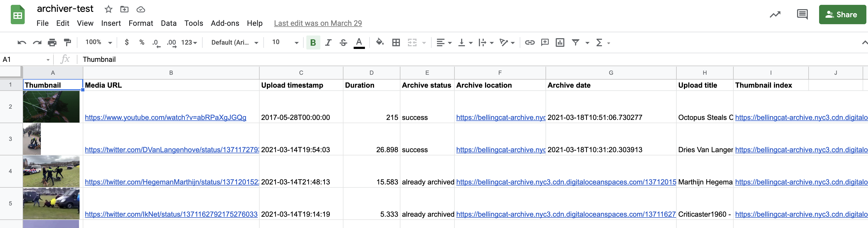Toggle strikethrough formatting
The image size is (868, 228).
pos(343,42)
